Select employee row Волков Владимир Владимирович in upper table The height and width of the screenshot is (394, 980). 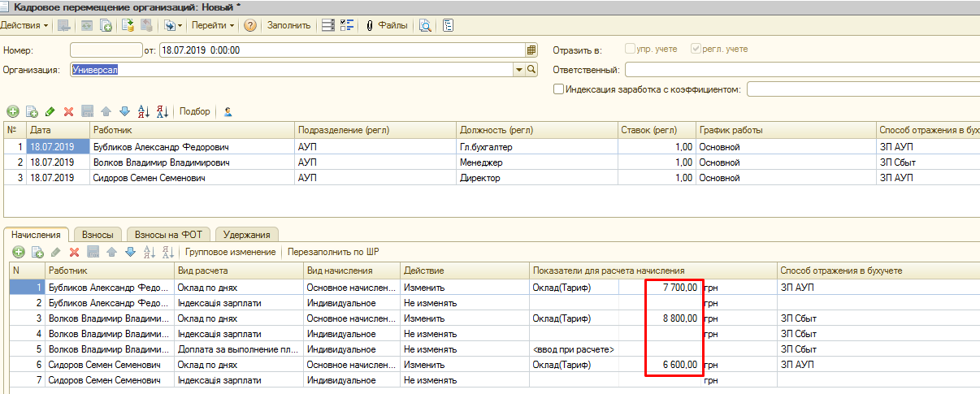point(193,162)
